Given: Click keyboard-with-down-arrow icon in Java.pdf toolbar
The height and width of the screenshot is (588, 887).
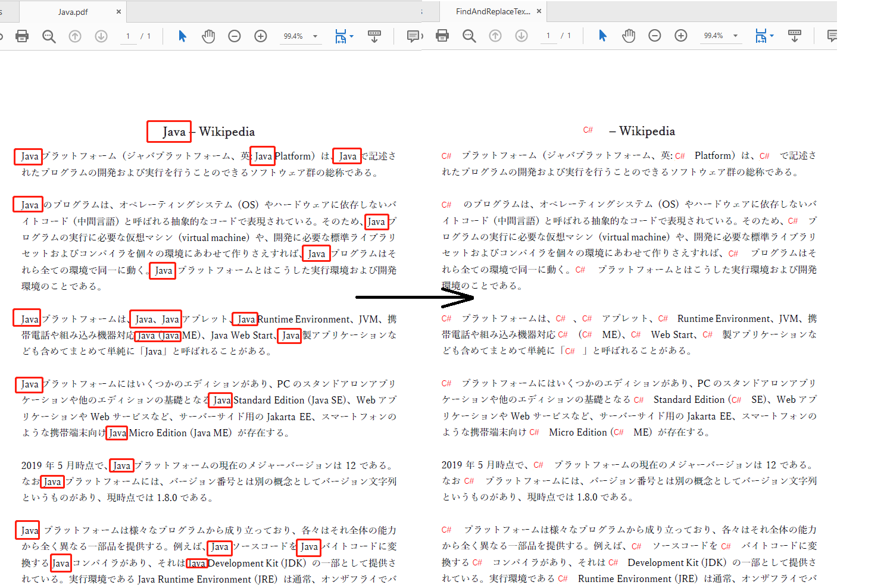Looking at the screenshot, I should 374,36.
